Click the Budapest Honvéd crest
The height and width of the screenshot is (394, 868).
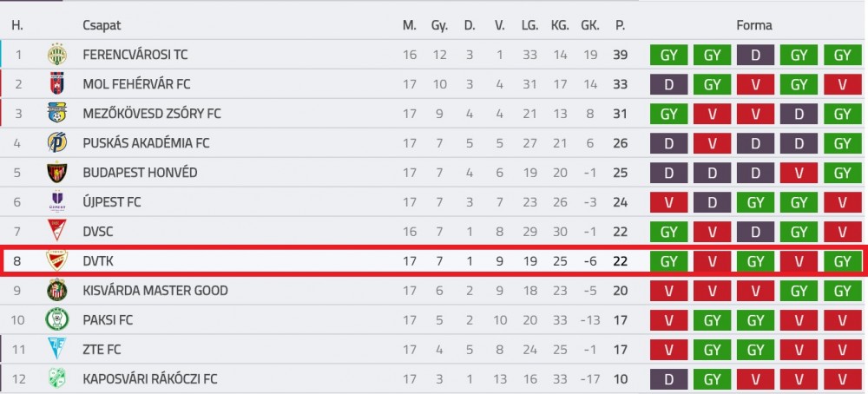click(x=56, y=172)
